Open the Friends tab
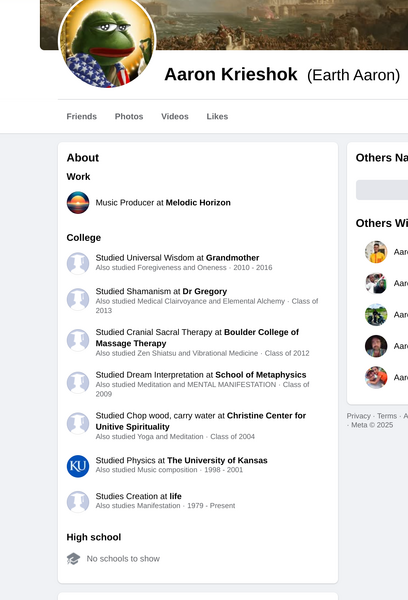 pyautogui.click(x=82, y=116)
